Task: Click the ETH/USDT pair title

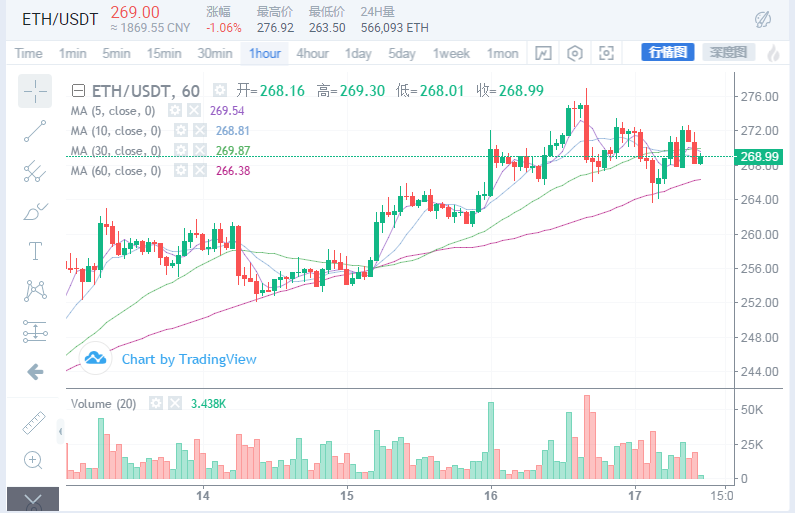Action: tap(60, 19)
